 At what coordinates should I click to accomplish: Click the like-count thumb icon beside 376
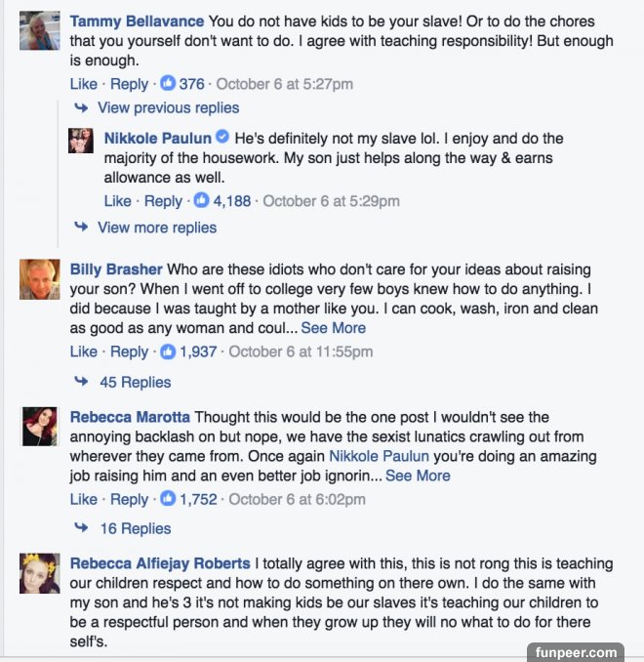(168, 84)
